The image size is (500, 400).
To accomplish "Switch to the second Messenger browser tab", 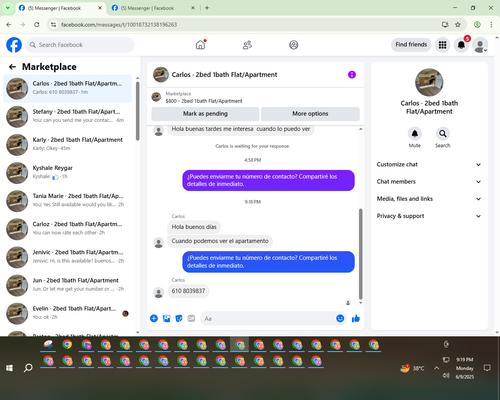I will (153, 8).
